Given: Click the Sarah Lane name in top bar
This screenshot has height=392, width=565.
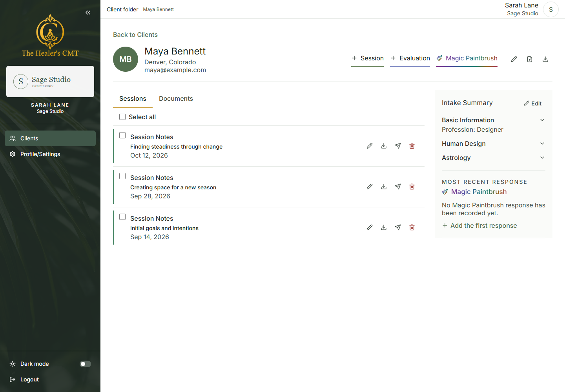Looking at the screenshot, I should (521, 5).
